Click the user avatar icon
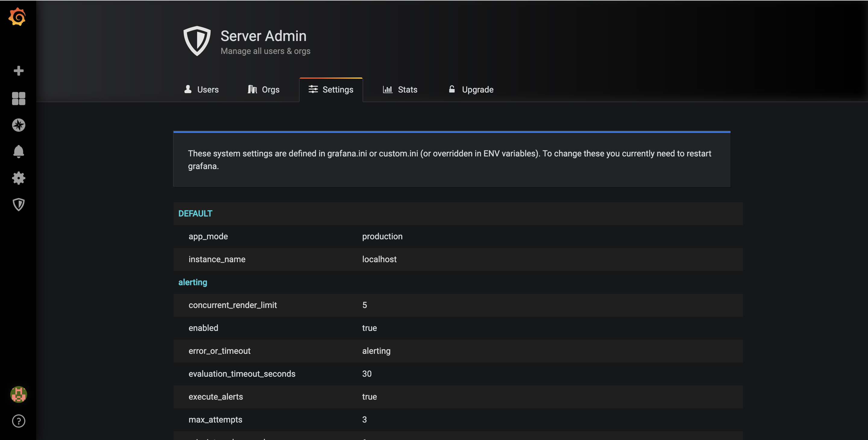 tap(18, 394)
